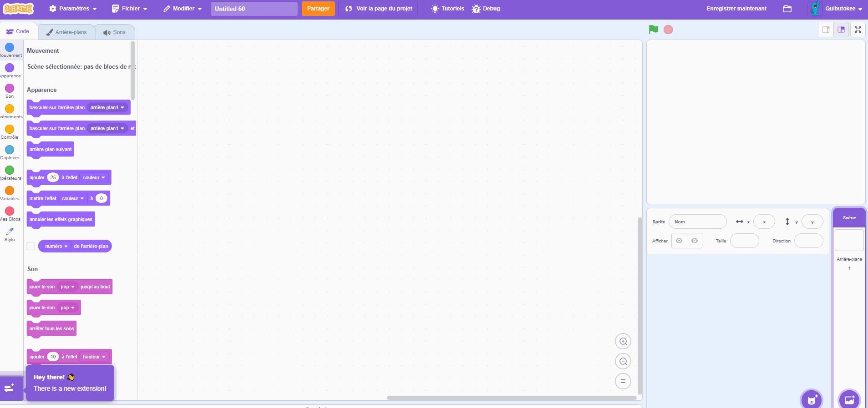Click Voir la page du projet
868x408 pixels.
[378, 9]
